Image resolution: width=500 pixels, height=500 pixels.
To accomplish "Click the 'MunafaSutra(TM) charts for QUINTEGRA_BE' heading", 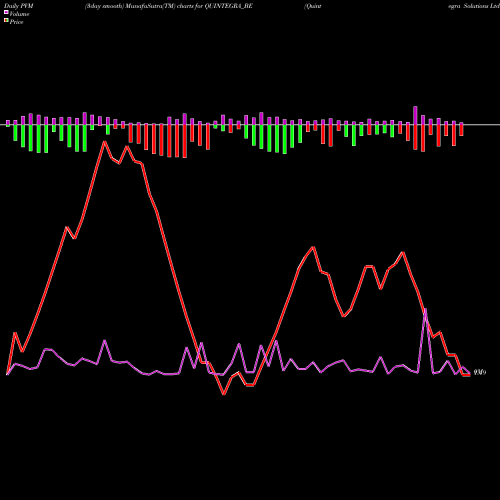I will tap(189, 6).
